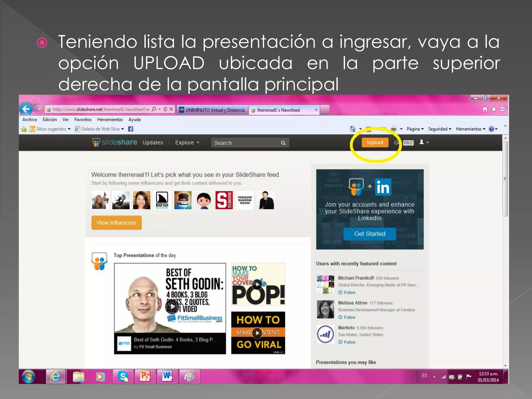Open favorites star icon at top right
Viewport: 532px width, 399px height.
point(494,109)
